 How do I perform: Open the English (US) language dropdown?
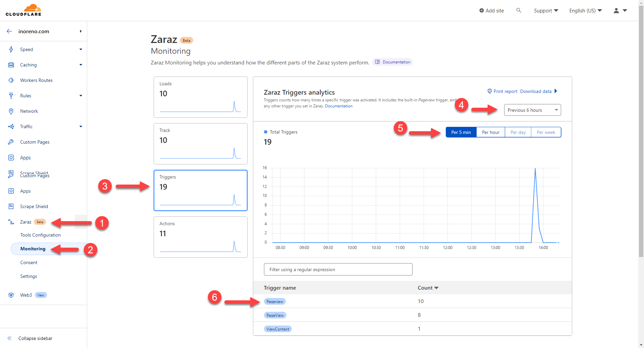coord(585,10)
